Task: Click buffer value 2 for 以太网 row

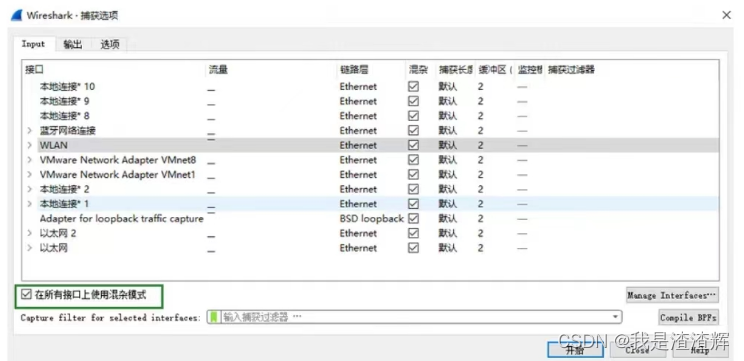Action: 481,248
